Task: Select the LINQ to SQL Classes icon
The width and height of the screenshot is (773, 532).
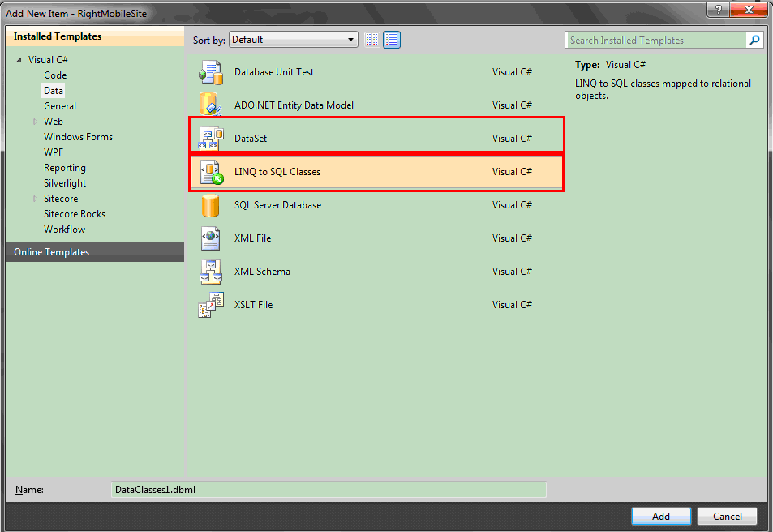Action: [x=211, y=172]
